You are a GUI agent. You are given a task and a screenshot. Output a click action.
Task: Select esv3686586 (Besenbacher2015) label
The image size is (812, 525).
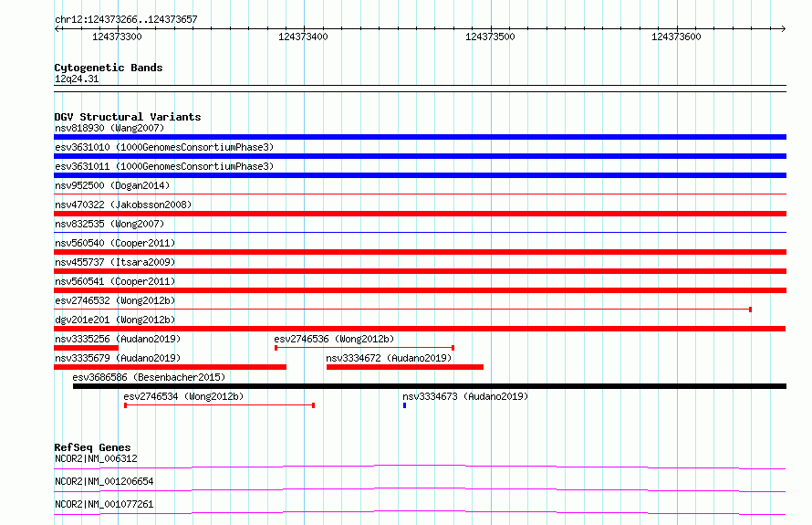pyautogui.click(x=149, y=377)
